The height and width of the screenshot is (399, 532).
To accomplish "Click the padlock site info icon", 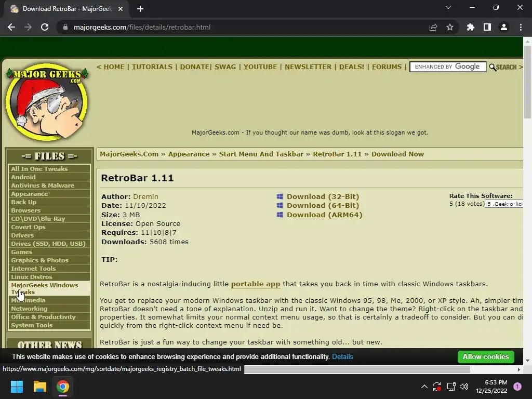I will pos(65,27).
